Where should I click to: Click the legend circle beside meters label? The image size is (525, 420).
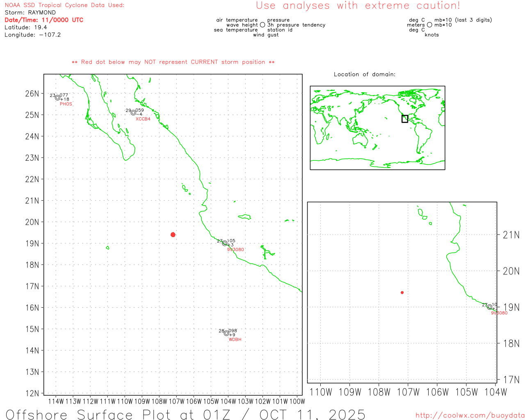coord(429,25)
